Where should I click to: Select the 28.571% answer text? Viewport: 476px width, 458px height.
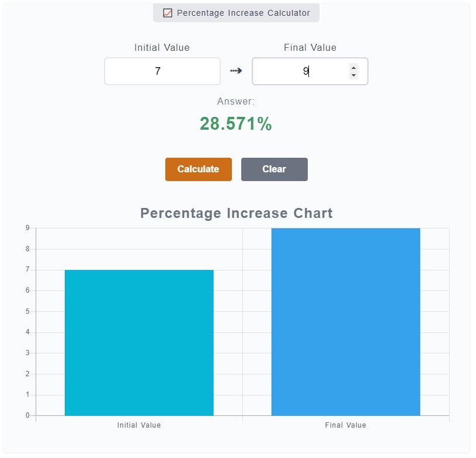(x=235, y=124)
